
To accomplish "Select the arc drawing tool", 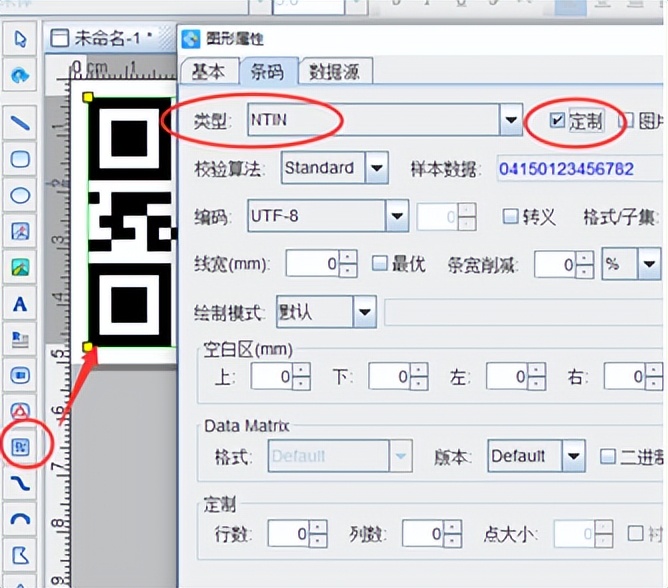I will 20,519.
